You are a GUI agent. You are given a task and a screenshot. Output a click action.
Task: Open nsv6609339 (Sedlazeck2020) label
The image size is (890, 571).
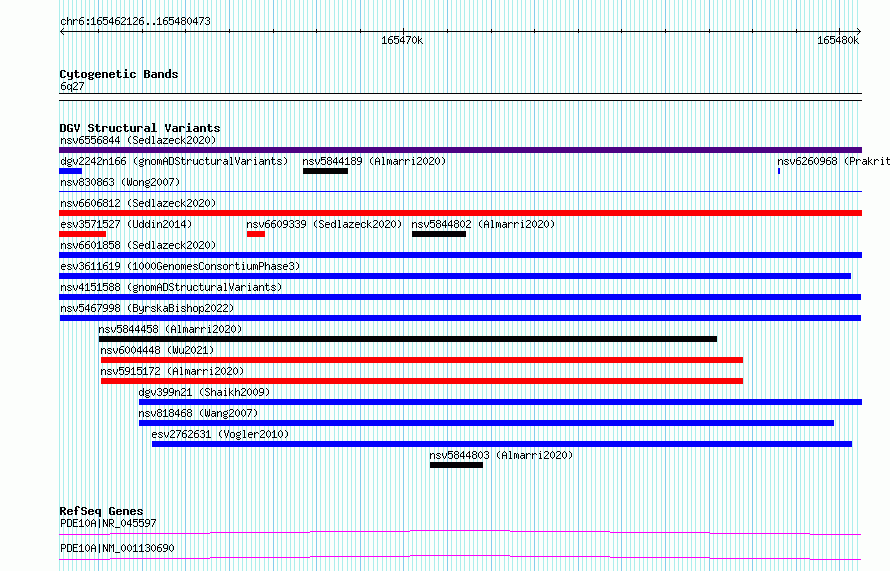324,224
